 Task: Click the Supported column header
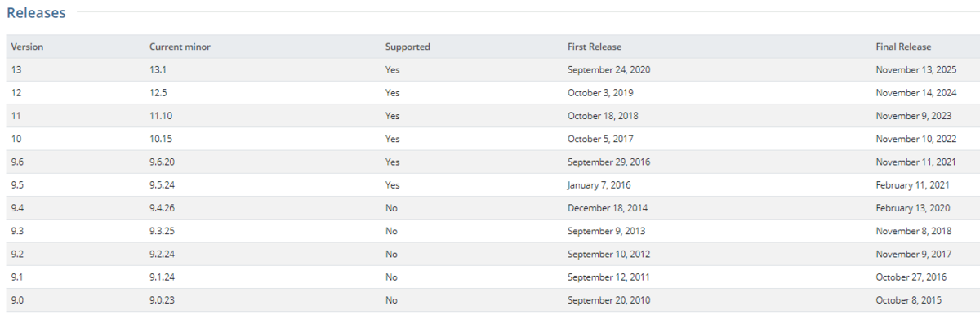[408, 47]
